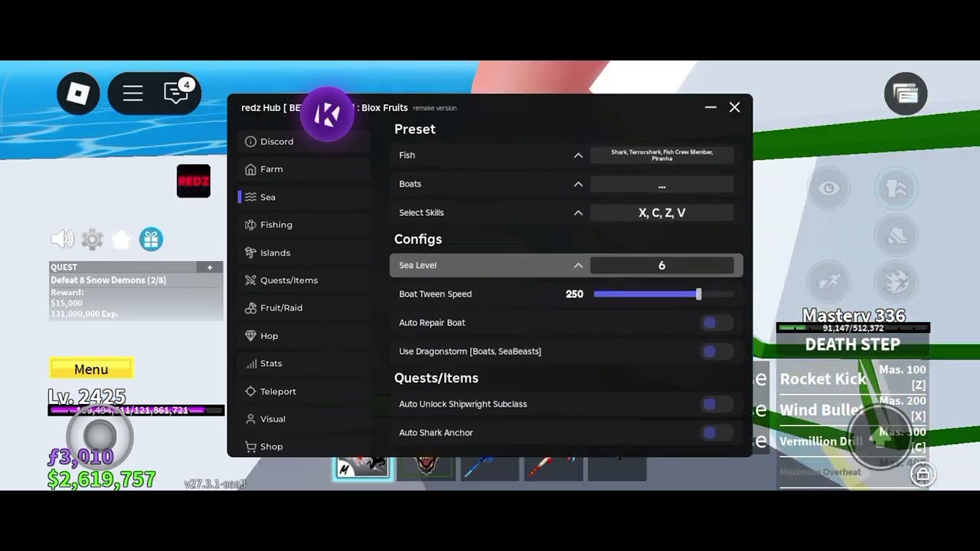Mute sound with the speaker icon

pyautogui.click(x=63, y=240)
